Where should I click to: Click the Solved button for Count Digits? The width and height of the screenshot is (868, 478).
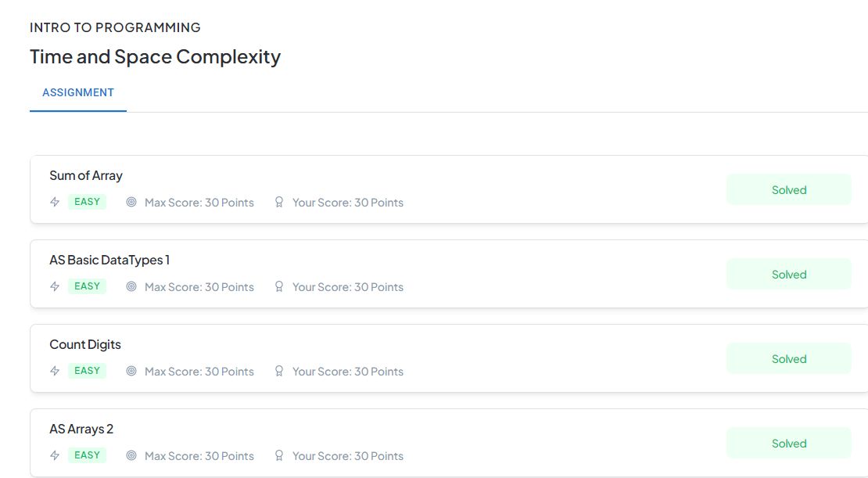tap(789, 359)
